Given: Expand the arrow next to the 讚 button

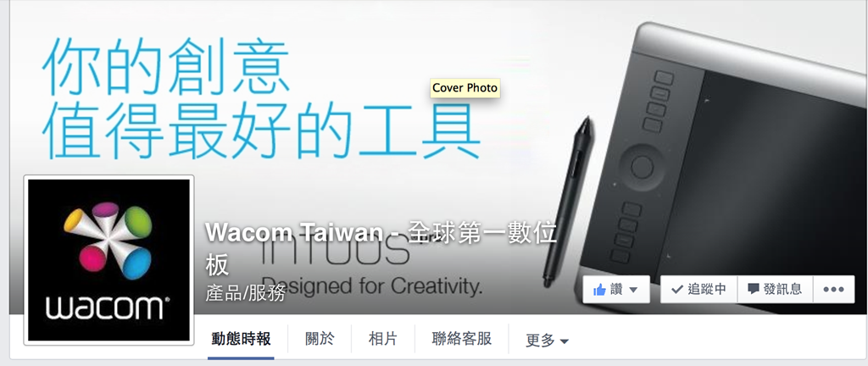Looking at the screenshot, I should [x=633, y=290].
